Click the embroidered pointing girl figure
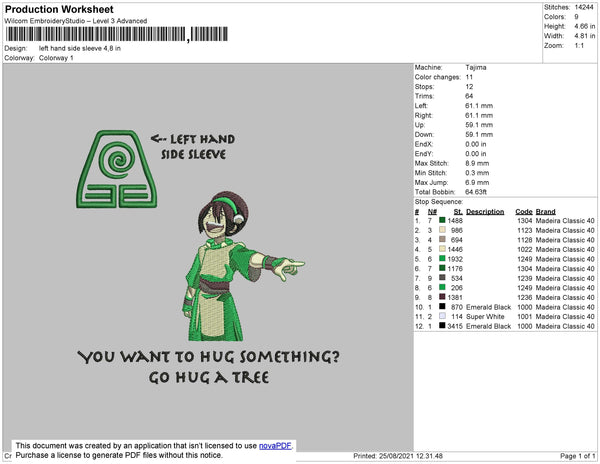Screen dimensions: 600x464 (x=243, y=266)
